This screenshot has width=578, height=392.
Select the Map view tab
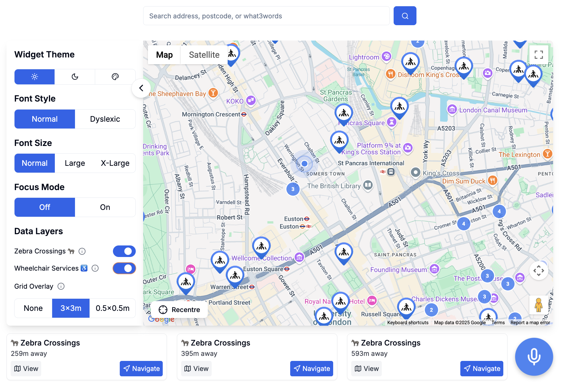[x=164, y=55]
